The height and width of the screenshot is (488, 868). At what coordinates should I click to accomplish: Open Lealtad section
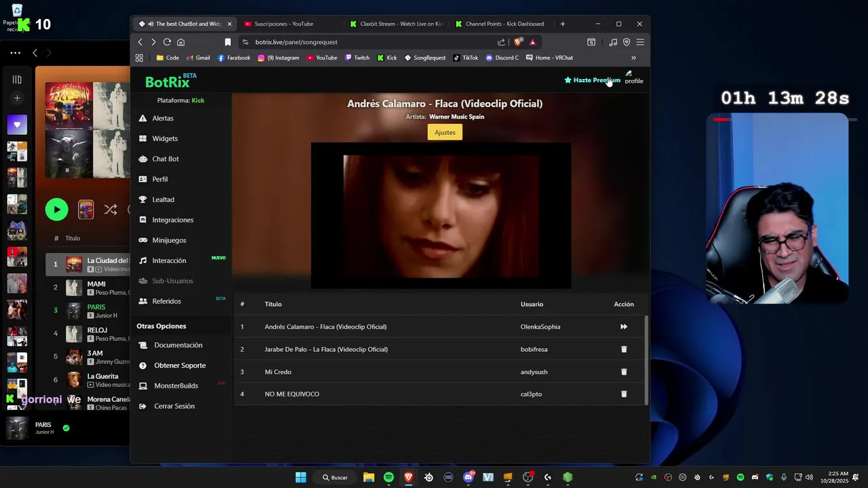pyautogui.click(x=157, y=199)
